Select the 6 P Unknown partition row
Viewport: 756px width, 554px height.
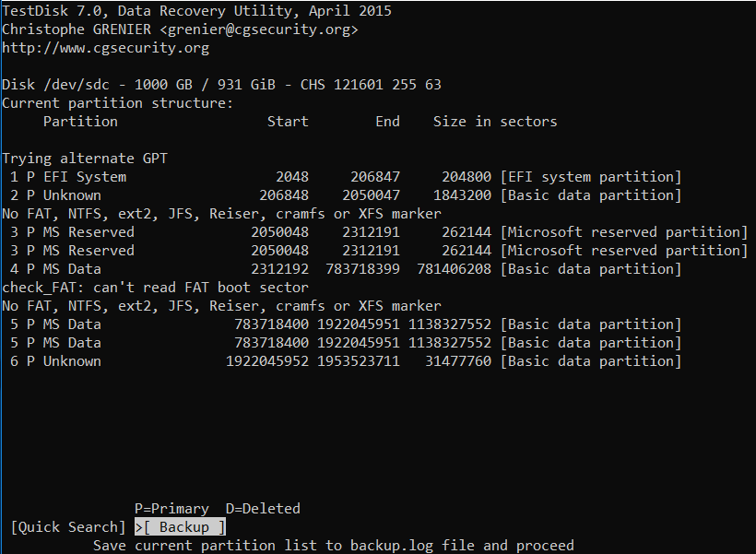tap(345, 361)
